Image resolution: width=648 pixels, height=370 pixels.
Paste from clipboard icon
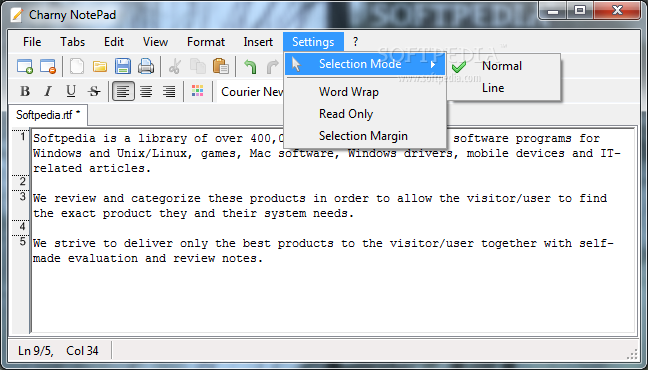(221, 66)
